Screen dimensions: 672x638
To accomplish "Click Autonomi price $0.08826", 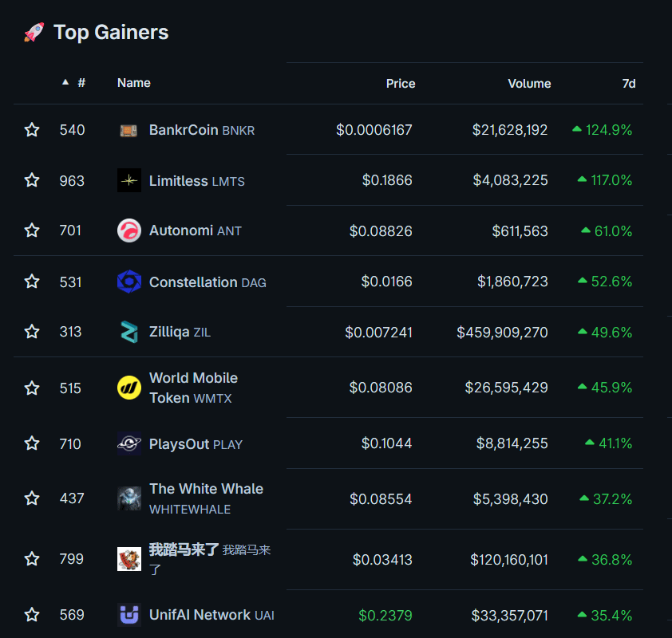I will (381, 231).
